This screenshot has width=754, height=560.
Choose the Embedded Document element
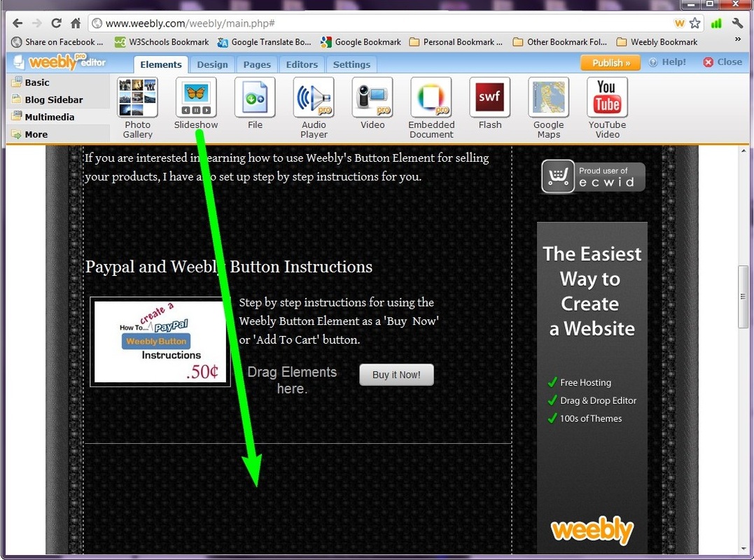431,108
